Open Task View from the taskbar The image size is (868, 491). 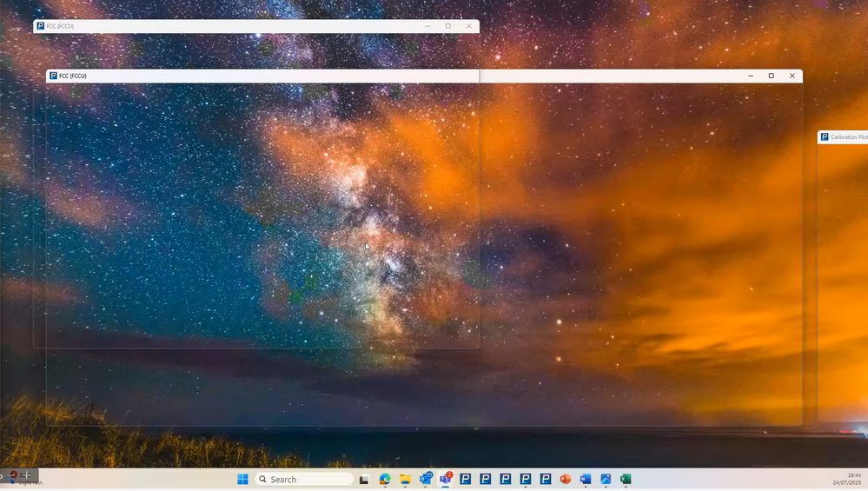point(364,480)
